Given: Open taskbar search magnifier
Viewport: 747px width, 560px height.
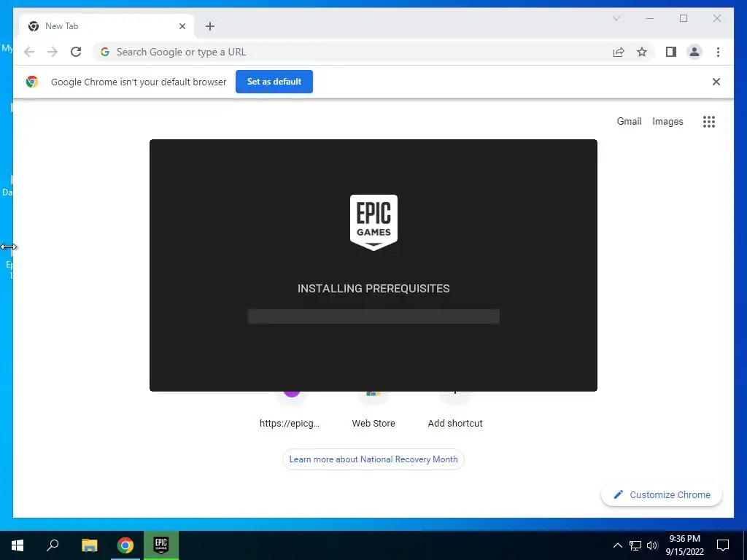Looking at the screenshot, I should [x=53, y=545].
